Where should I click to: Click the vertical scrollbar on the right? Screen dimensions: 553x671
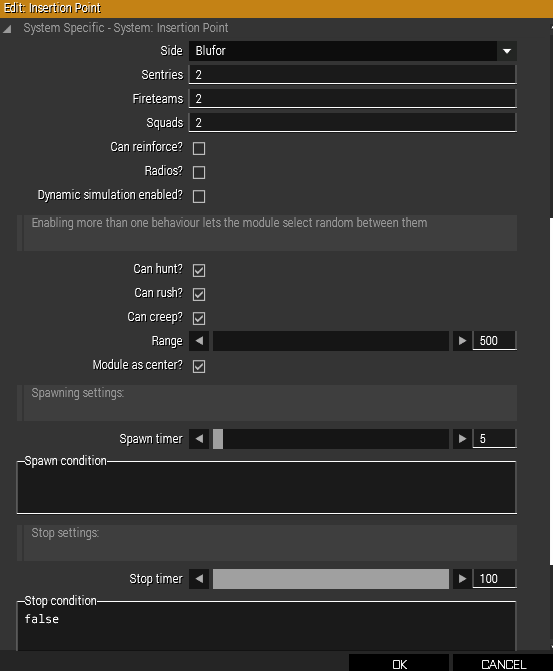(x=551, y=392)
